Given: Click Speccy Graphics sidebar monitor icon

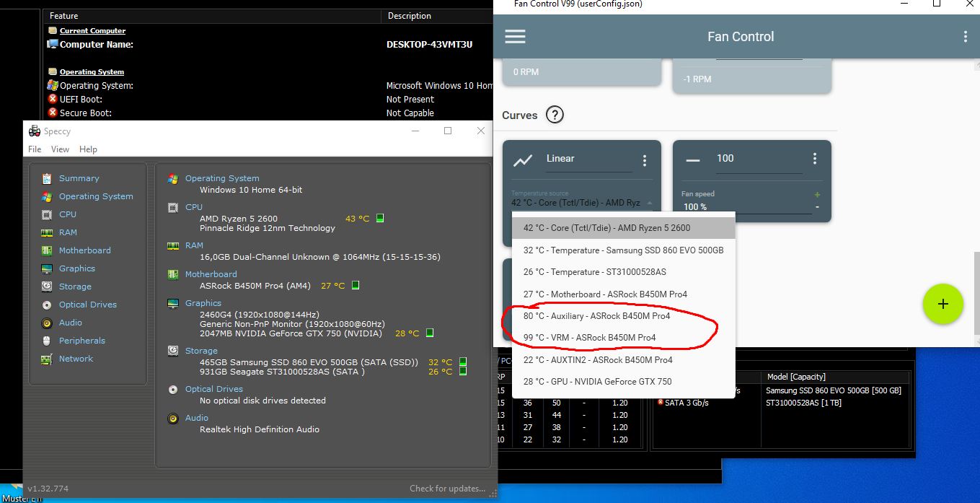Looking at the screenshot, I should (x=47, y=268).
